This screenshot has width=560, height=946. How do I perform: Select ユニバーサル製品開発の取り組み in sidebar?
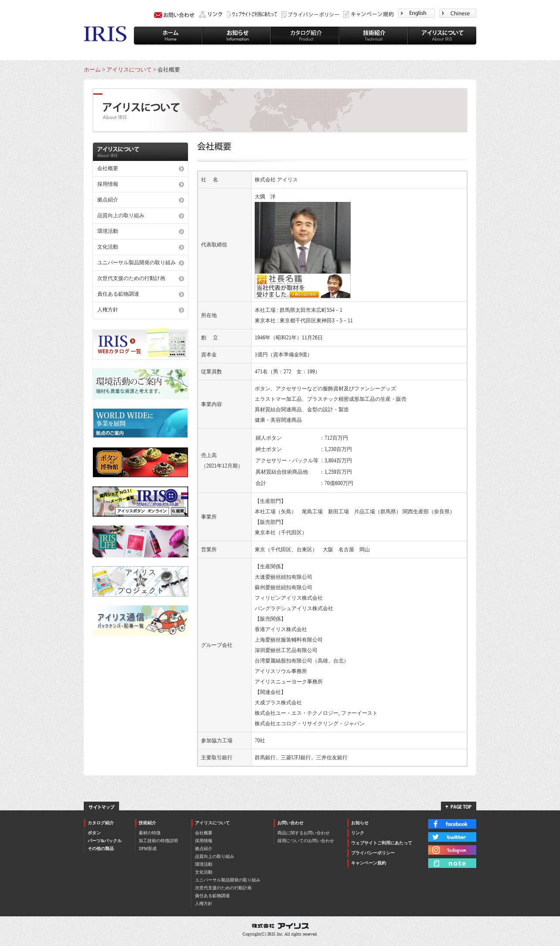(x=140, y=263)
